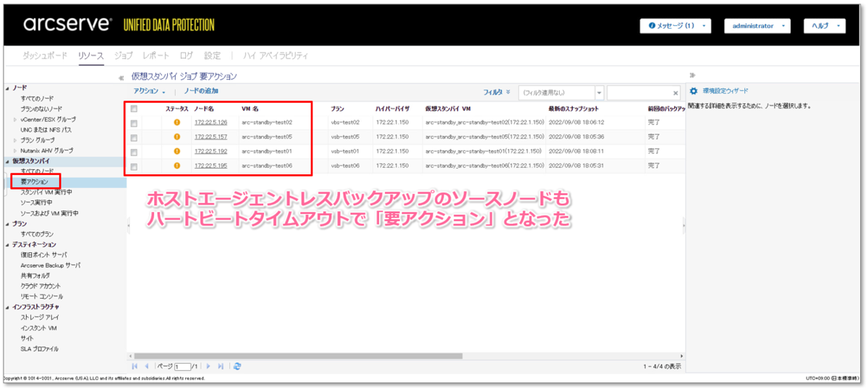Select すべてのノード under ノード
The image size is (868, 389).
pyautogui.click(x=37, y=98)
